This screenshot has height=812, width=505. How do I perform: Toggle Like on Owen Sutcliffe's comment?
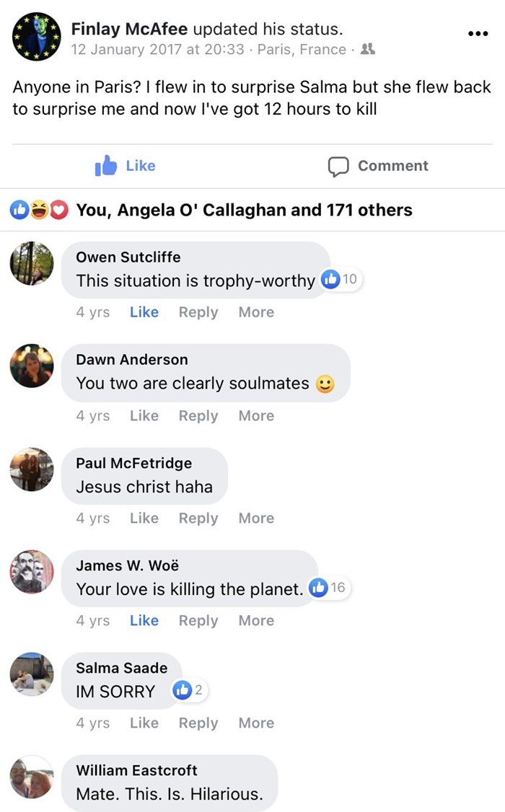(x=144, y=312)
